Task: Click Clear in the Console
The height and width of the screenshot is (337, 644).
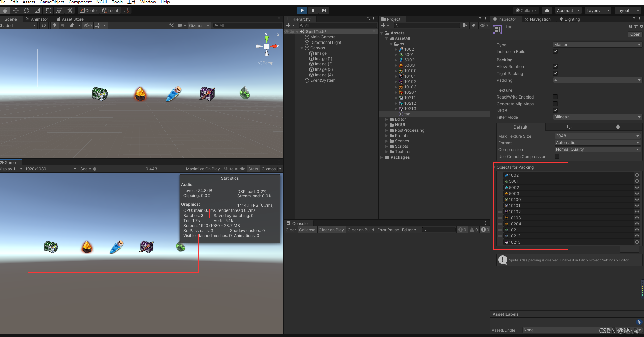Action: tap(291, 230)
